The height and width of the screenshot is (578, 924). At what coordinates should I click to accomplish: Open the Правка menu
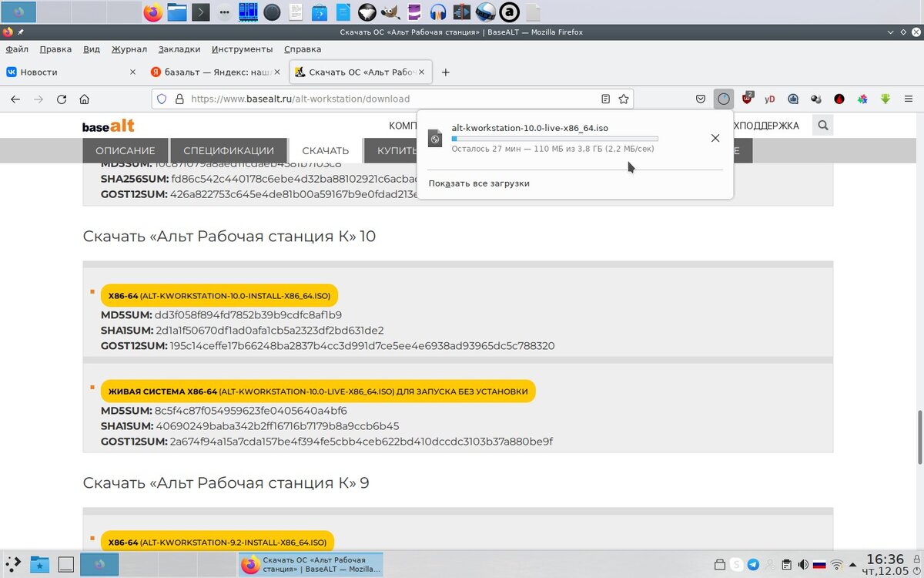55,49
